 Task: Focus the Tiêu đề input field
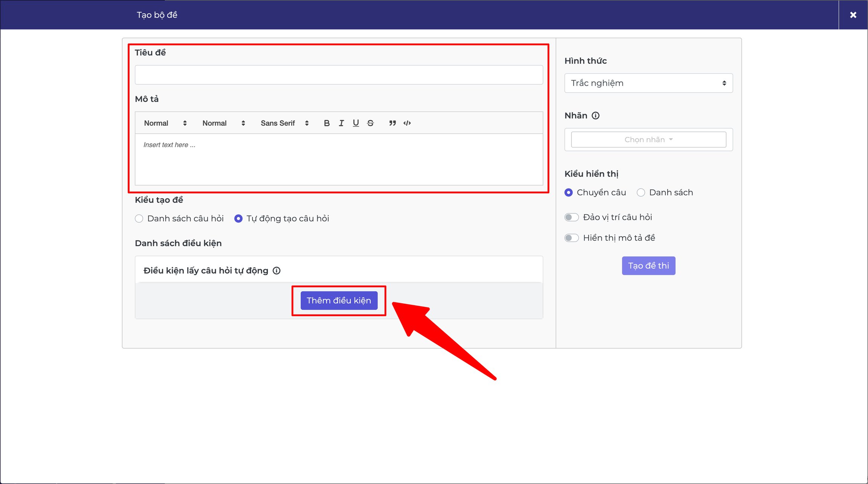(339, 75)
